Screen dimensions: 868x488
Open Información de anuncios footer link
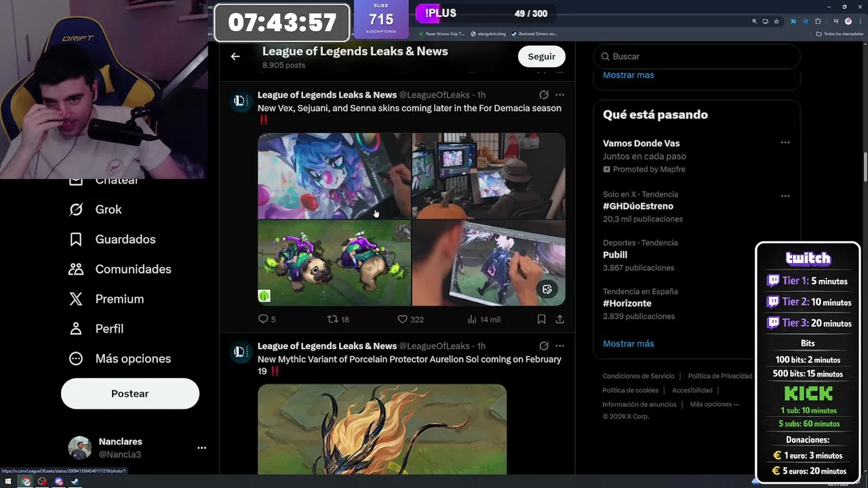click(639, 405)
